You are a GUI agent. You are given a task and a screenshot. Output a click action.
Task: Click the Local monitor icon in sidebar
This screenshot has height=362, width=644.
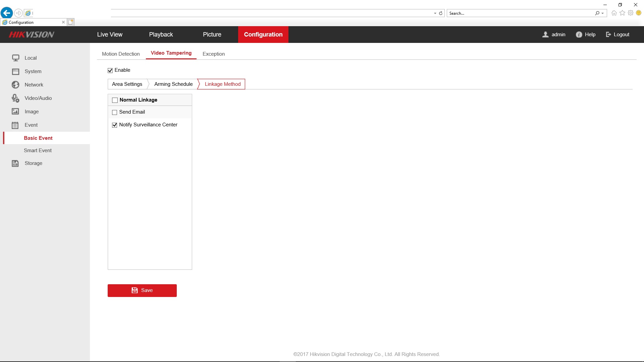[x=15, y=58]
